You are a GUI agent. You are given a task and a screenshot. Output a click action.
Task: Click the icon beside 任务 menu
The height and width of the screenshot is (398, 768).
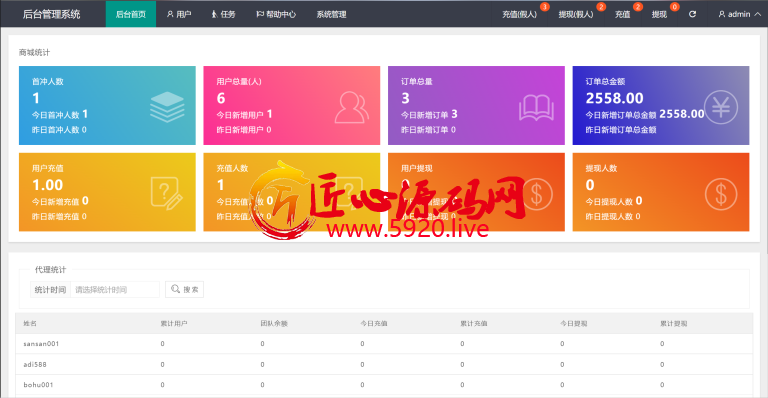pyautogui.click(x=214, y=14)
